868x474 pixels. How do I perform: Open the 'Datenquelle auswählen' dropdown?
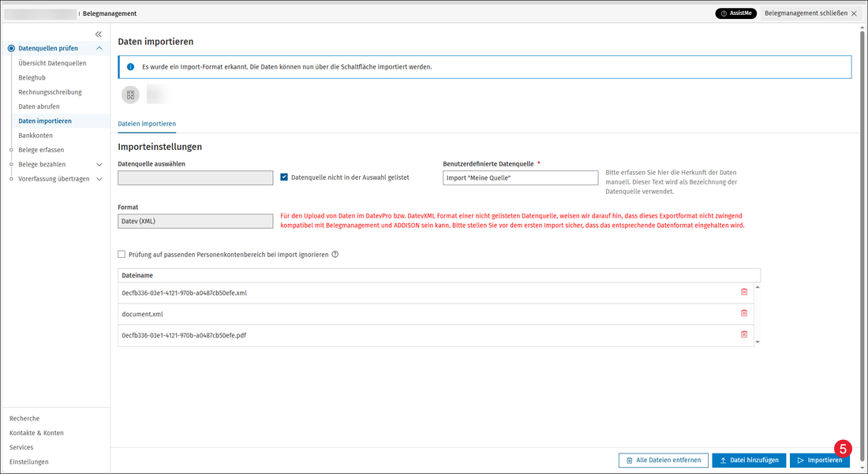tap(196, 177)
